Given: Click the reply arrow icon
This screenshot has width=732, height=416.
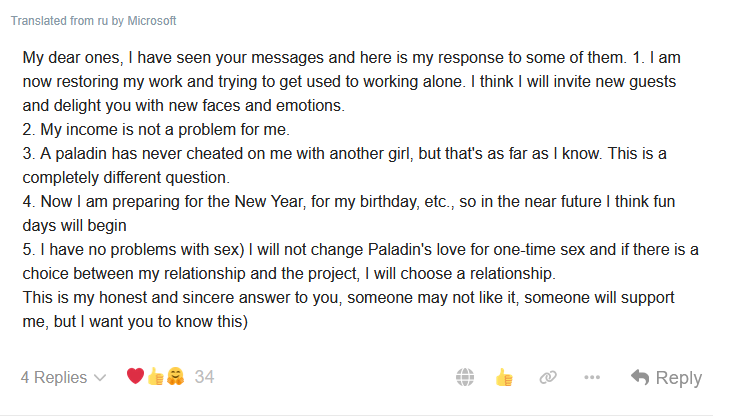Looking at the screenshot, I should (640, 377).
